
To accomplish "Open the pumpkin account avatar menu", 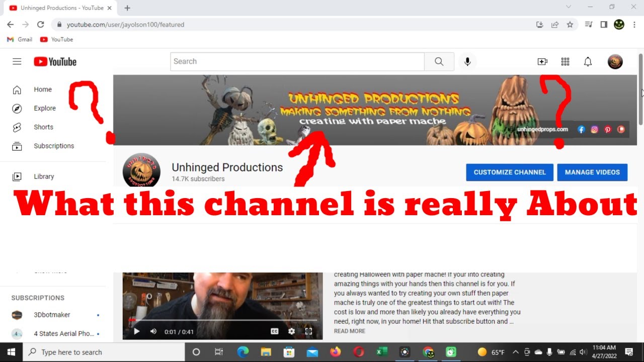I will (615, 61).
